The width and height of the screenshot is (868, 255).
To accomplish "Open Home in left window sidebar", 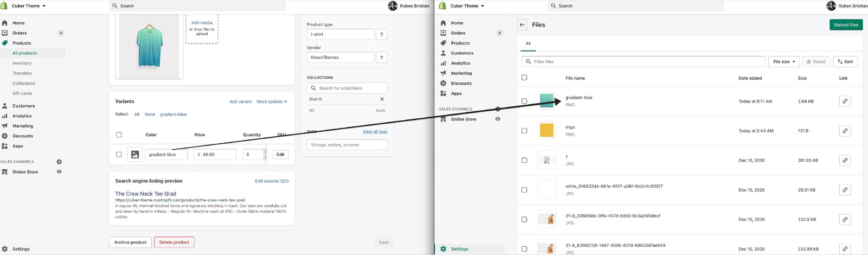I will 18,23.
